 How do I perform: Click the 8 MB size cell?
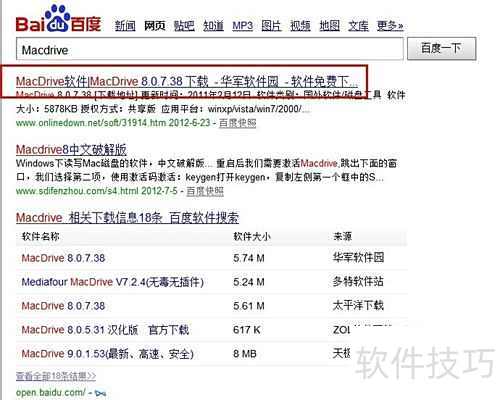coord(245,354)
